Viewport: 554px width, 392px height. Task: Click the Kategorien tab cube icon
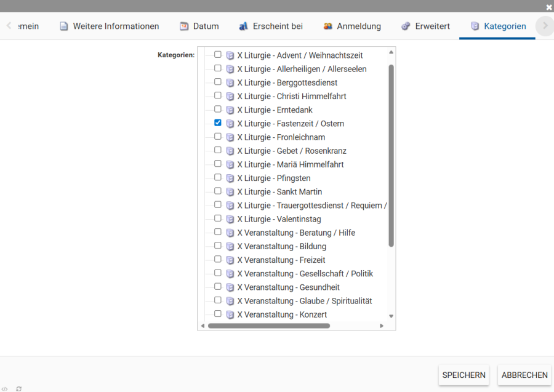click(475, 26)
